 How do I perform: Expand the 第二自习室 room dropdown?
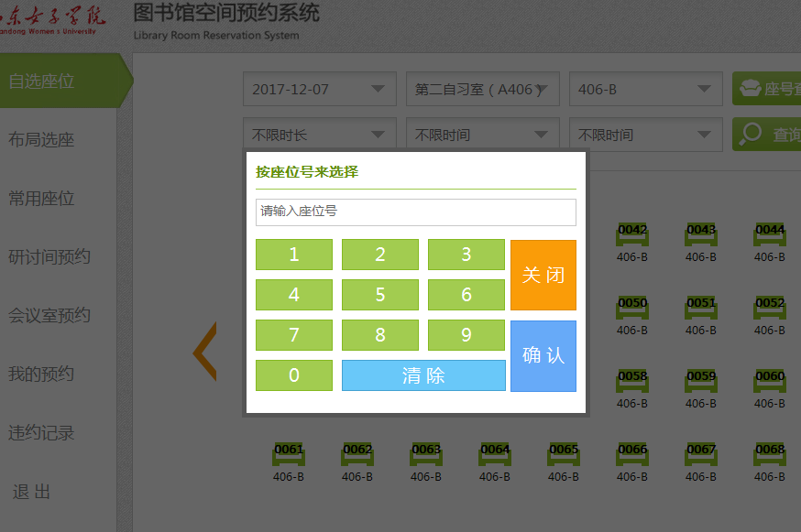[x=482, y=90]
